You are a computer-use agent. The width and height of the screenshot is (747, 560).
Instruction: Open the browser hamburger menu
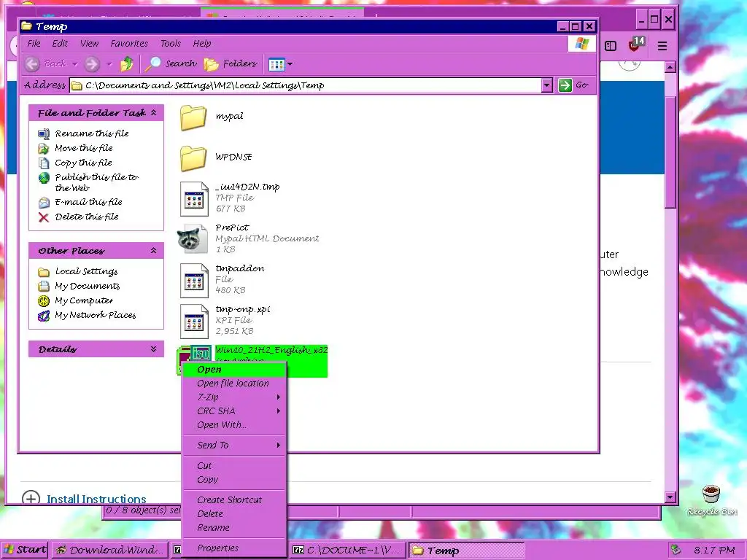[662, 46]
